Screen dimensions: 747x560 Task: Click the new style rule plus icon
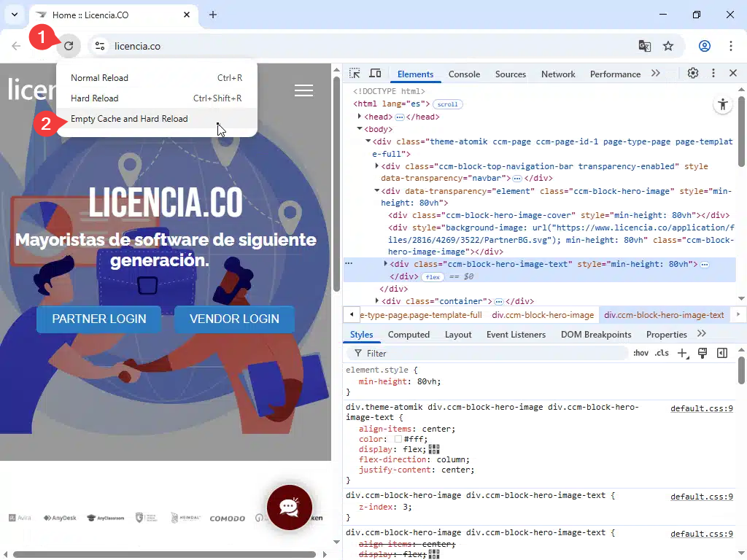click(683, 353)
